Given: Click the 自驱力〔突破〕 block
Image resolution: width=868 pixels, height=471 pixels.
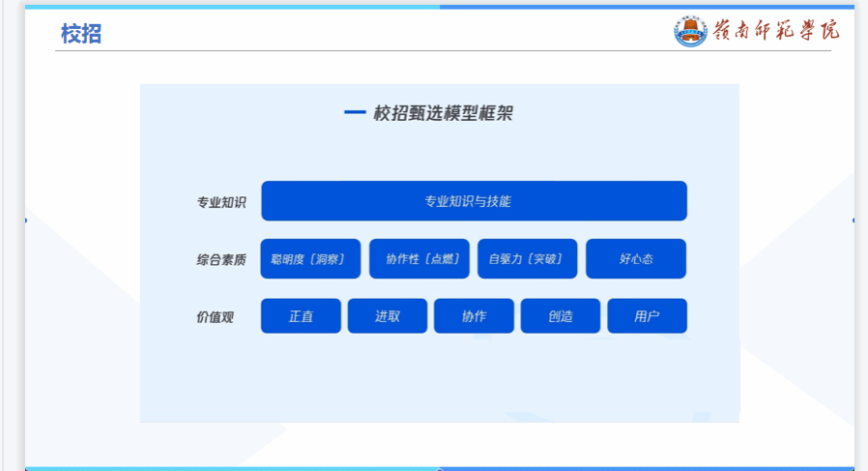Looking at the screenshot, I should pos(527,259).
